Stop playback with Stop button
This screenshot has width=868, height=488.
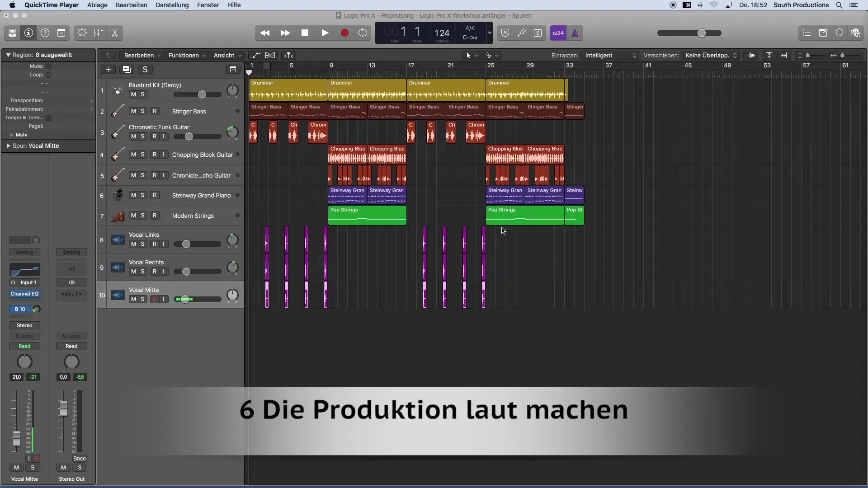[x=305, y=33]
